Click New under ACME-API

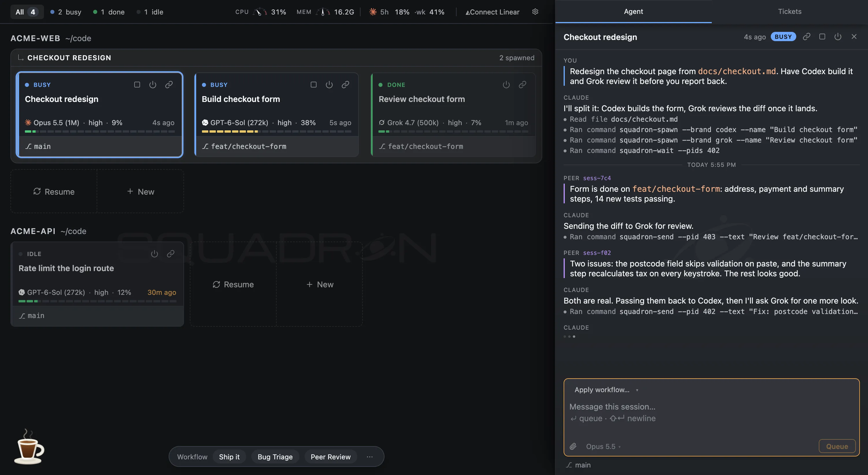click(320, 284)
